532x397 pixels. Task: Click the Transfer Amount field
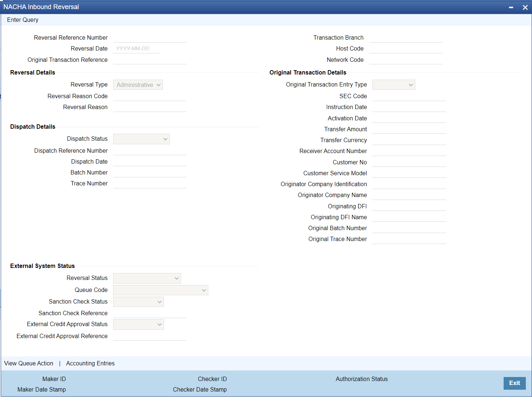click(409, 129)
